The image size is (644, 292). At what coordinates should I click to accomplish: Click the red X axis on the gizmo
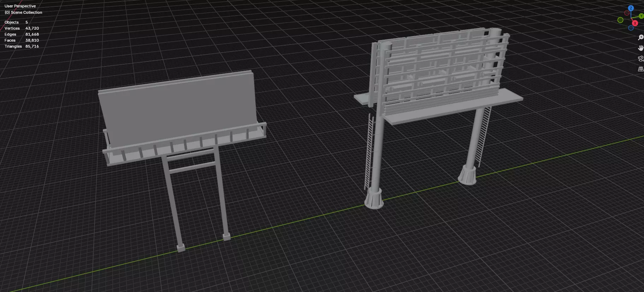[635, 23]
